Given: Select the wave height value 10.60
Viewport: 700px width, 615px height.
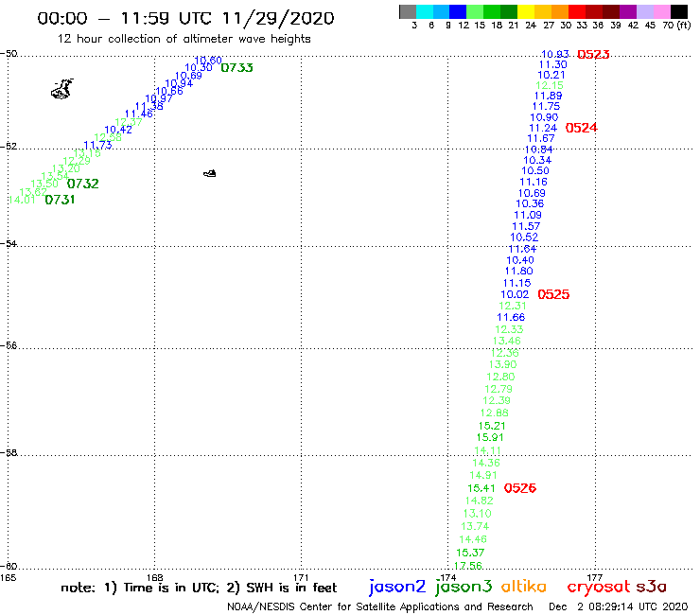Looking at the screenshot, I should pyautogui.click(x=208, y=61).
